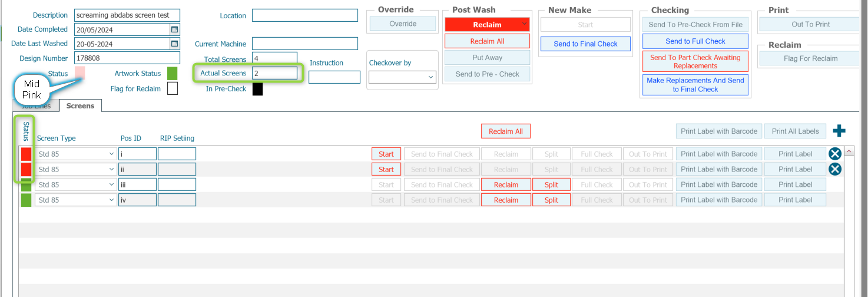
Task: Click the Instruction input field
Action: pos(334,77)
